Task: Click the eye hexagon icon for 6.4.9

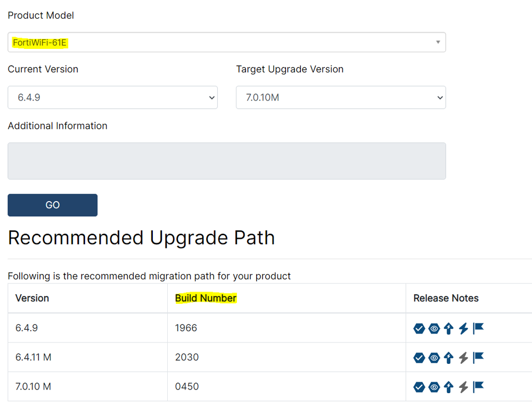Action: (x=434, y=329)
